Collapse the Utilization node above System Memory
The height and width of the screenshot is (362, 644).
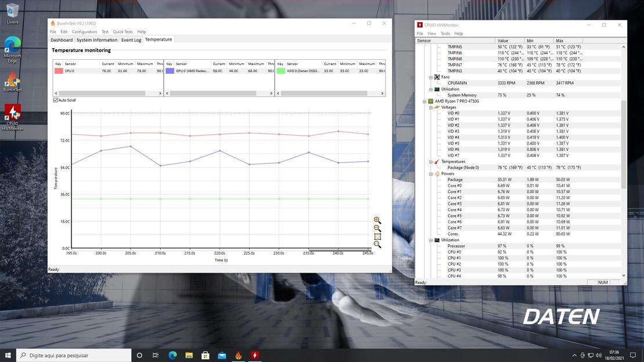(431, 89)
